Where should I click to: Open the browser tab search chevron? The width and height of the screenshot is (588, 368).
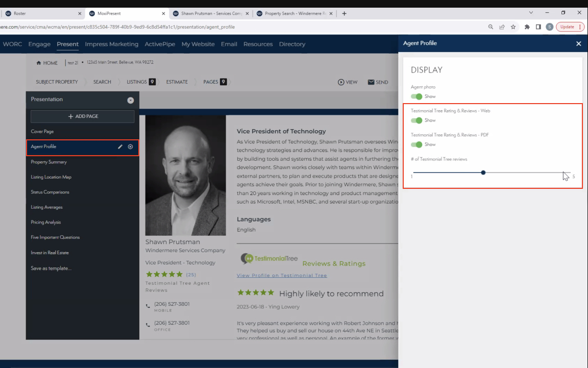531,13
